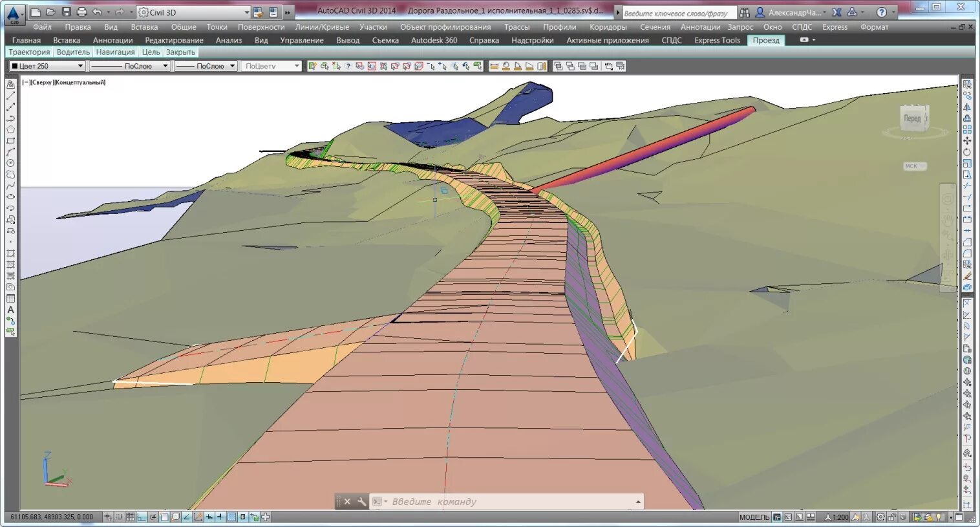This screenshot has width=980, height=527.
Task: Toggle Clean Screen at status bar right end
Action: [x=959, y=517]
